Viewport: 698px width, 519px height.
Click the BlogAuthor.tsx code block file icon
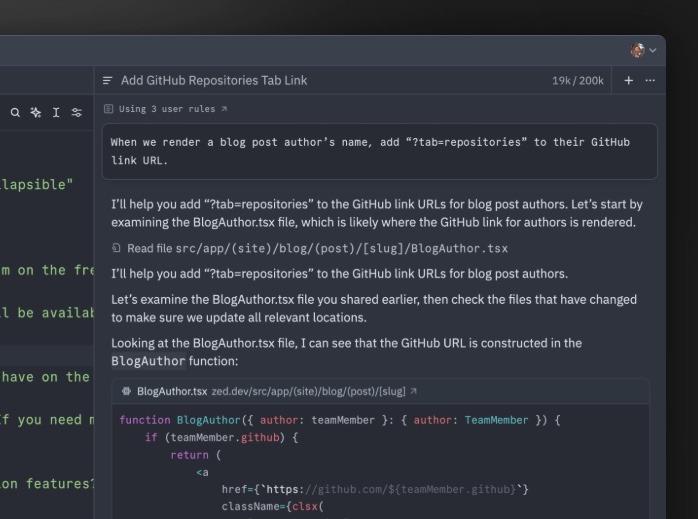126,391
